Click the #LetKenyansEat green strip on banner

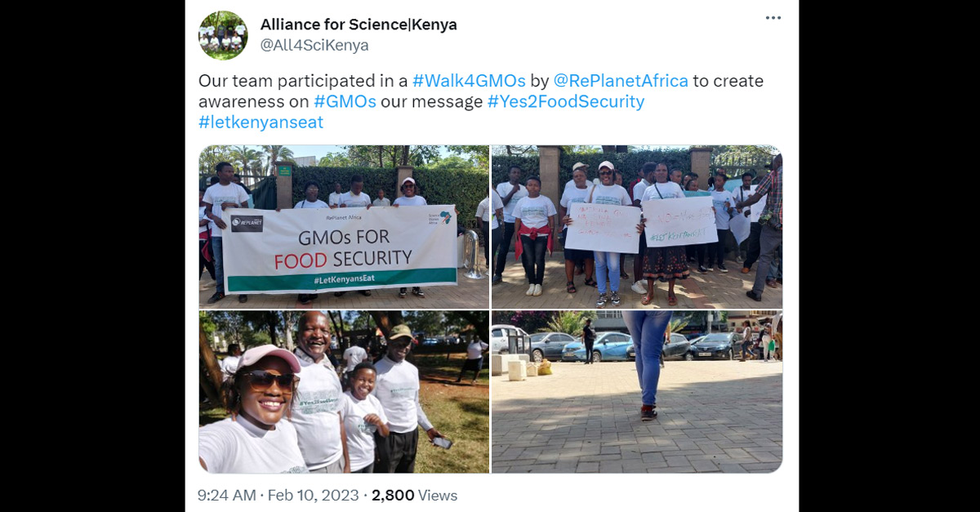coord(341,280)
